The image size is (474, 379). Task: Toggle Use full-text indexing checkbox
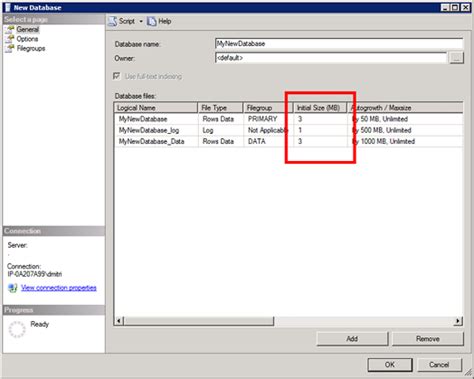[116, 76]
